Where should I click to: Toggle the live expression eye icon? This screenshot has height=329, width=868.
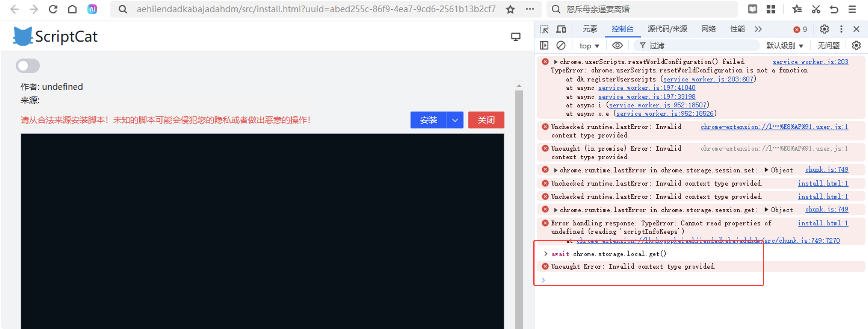pos(617,45)
